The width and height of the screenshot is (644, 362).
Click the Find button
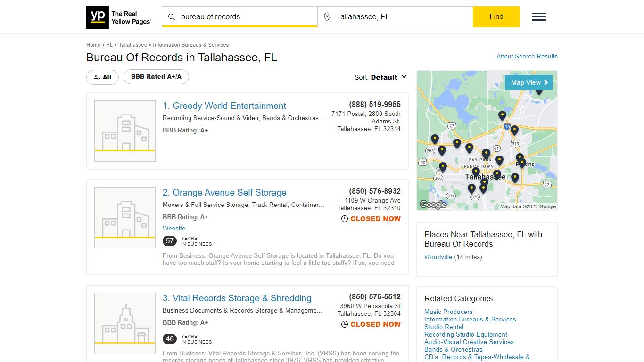click(496, 16)
